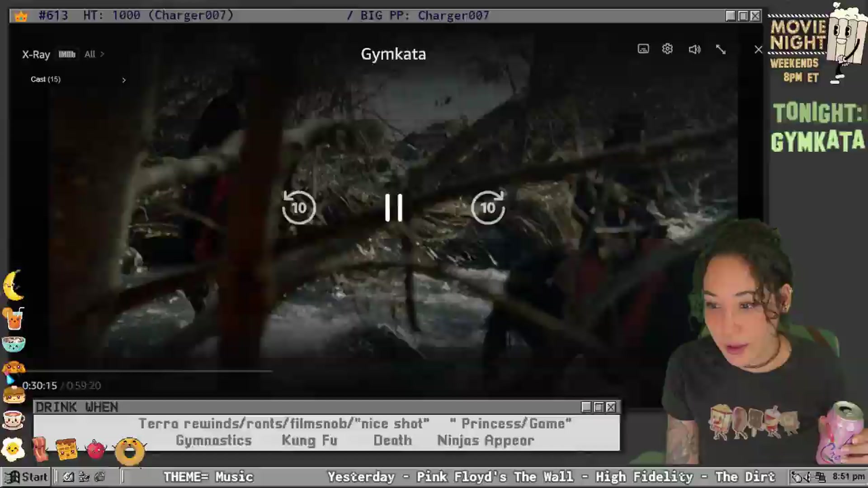Open the Start menu
Image resolution: width=868 pixels, height=488 pixels.
26,477
